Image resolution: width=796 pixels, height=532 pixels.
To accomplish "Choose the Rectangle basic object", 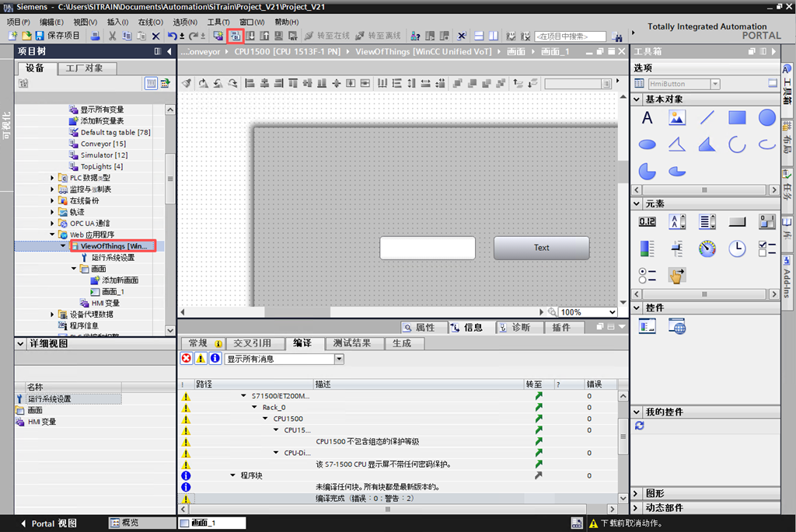I will [x=737, y=118].
